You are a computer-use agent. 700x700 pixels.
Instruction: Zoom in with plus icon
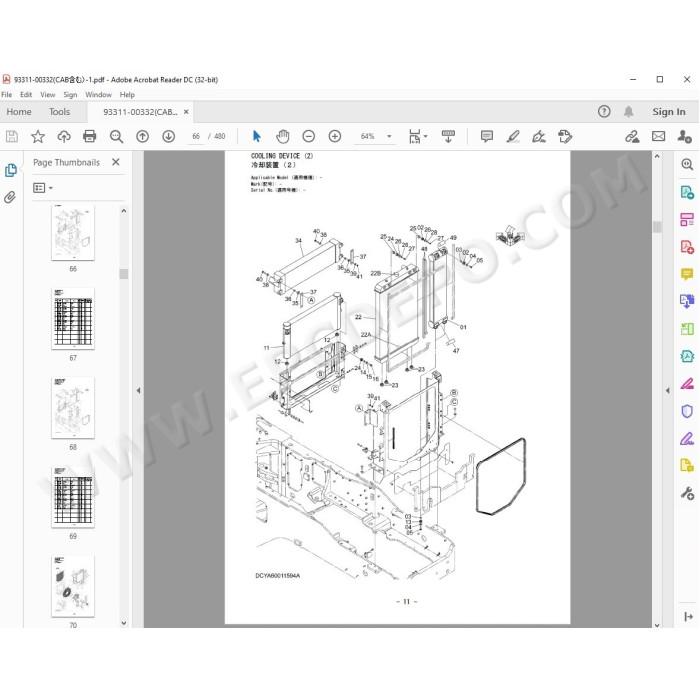click(x=335, y=136)
